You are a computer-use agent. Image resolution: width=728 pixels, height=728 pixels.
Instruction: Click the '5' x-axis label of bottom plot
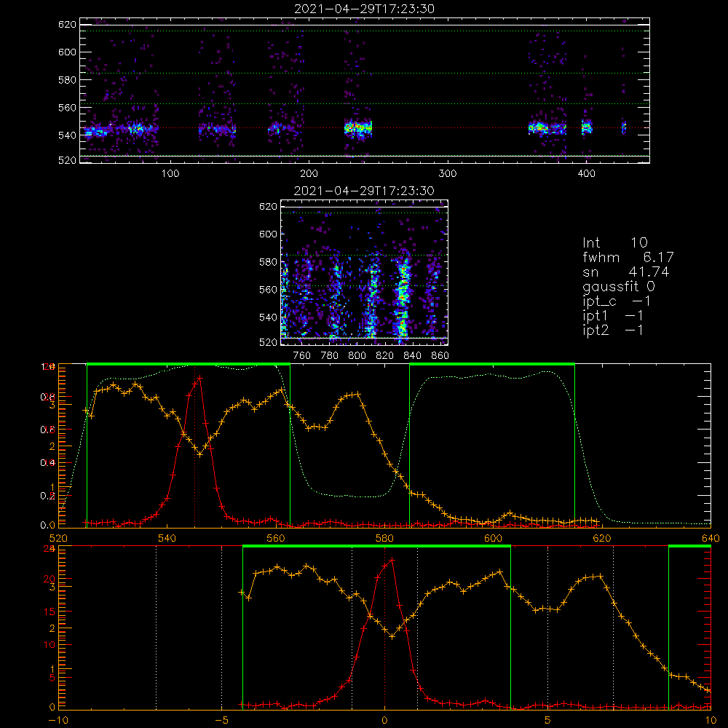[548, 721]
